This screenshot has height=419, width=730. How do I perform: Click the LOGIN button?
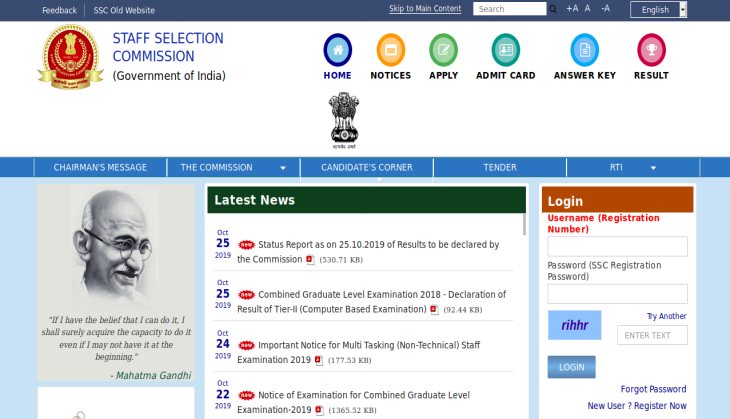(x=571, y=367)
